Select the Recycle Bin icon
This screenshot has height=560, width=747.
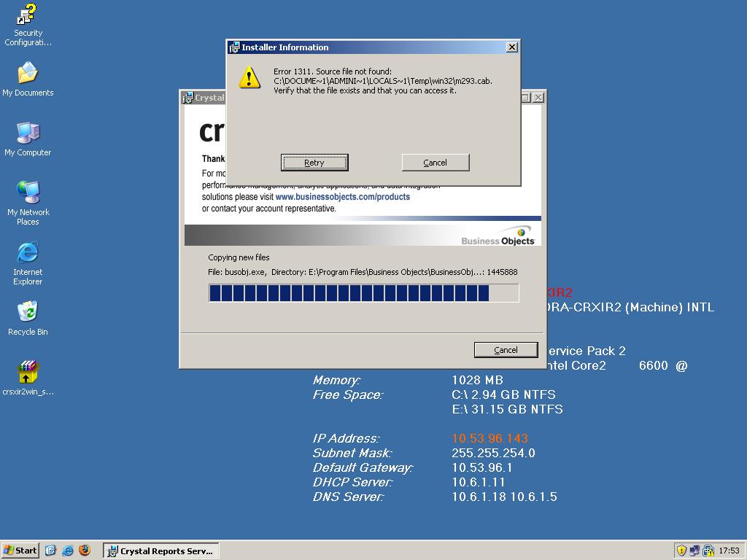coord(28,318)
